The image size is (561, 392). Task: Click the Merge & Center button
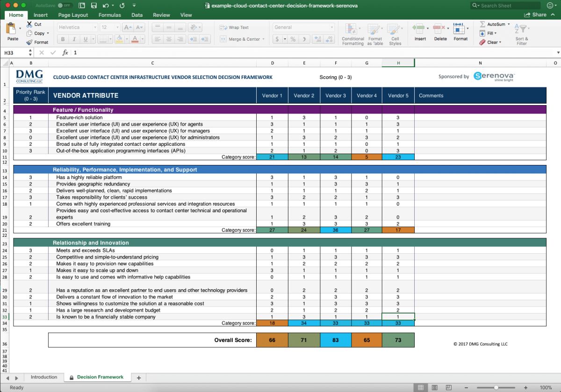(x=242, y=39)
